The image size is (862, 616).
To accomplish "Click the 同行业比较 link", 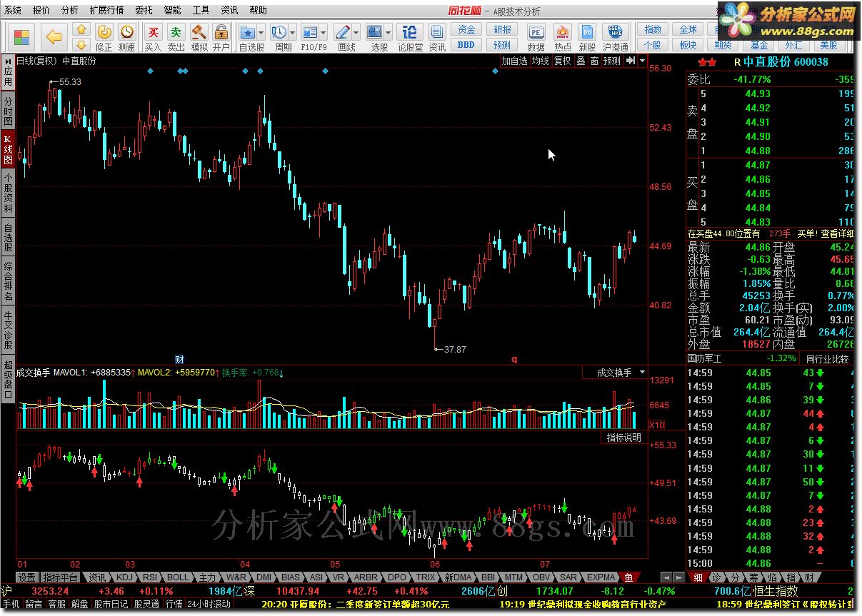I will tap(827, 358).
